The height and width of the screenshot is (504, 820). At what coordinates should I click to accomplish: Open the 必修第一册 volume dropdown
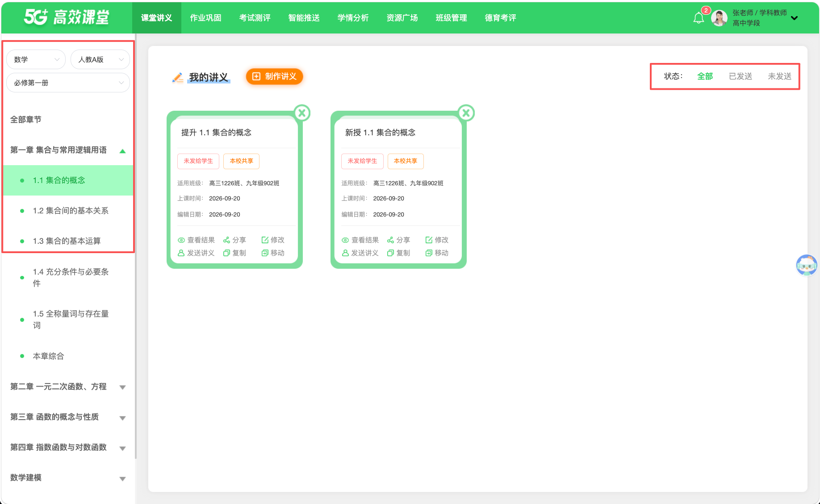[x=68, y=83]
